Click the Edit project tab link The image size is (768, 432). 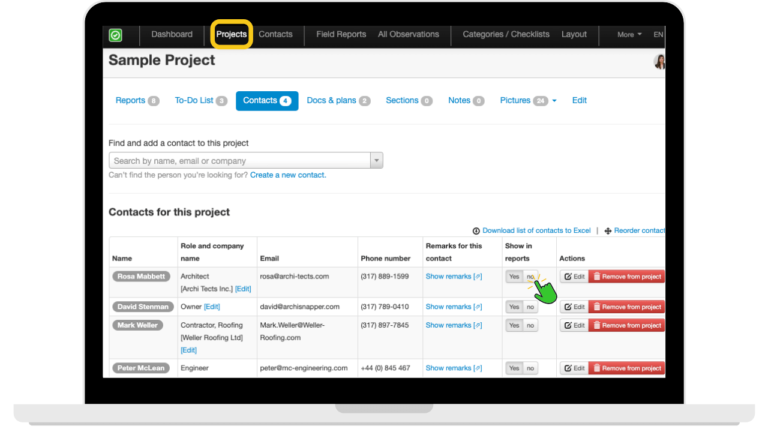(579, 100)
